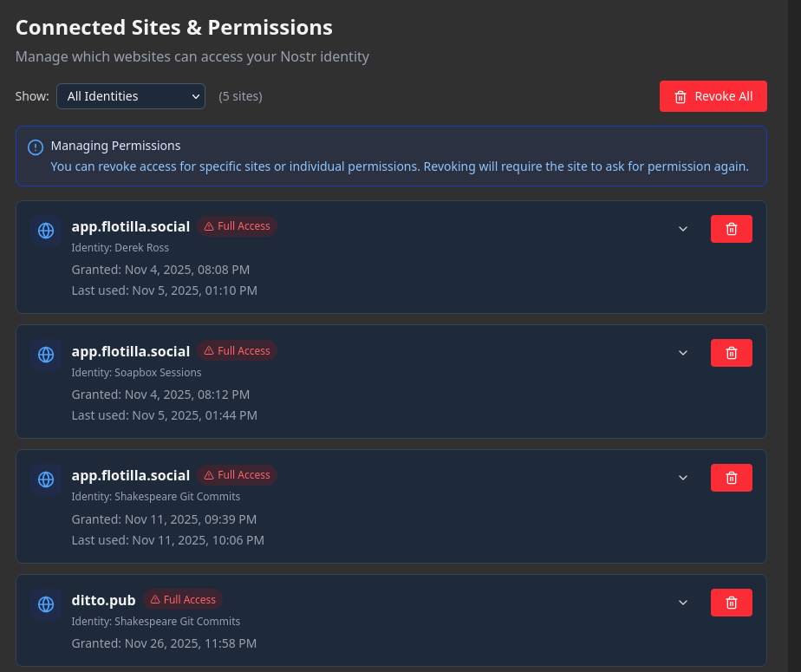Expand the ditto.pub permission details

pyautogui.click(x=682, y=601)
